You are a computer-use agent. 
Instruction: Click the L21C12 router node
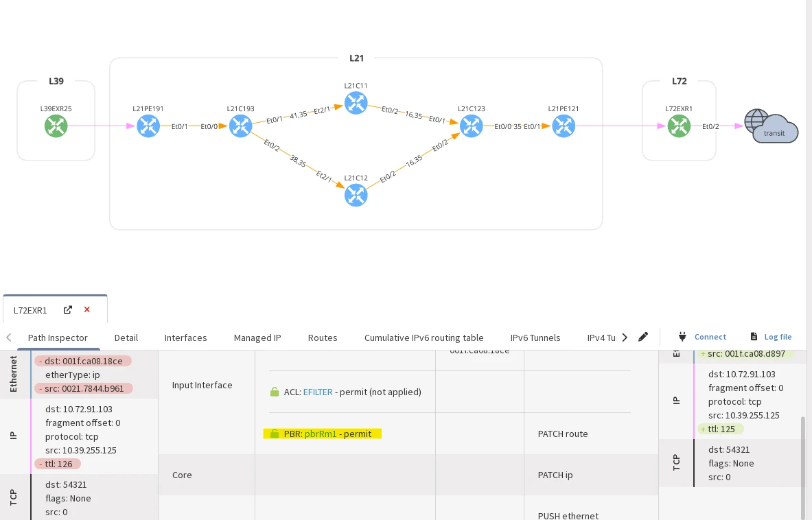point(356,195)
